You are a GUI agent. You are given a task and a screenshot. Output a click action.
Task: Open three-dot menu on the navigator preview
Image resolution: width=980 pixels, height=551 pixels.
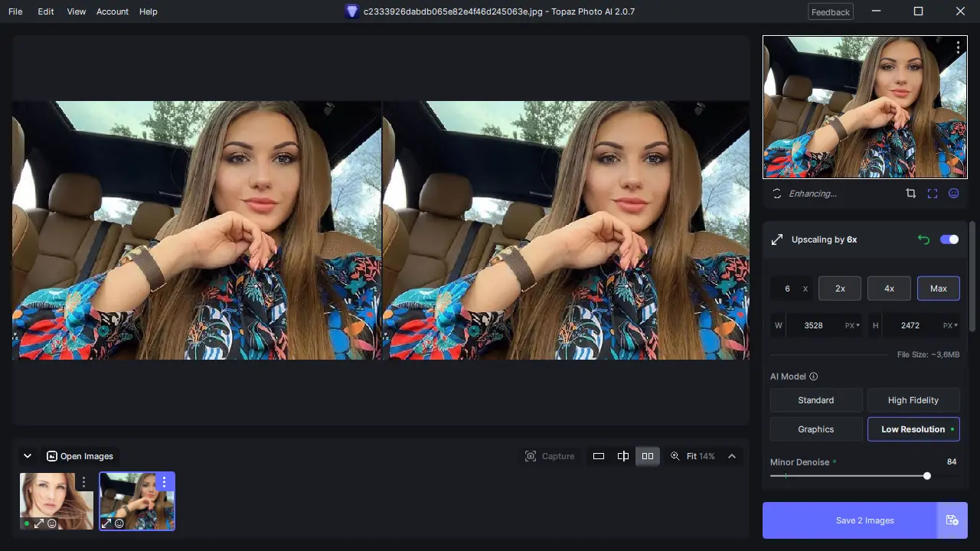pos(958,47)
